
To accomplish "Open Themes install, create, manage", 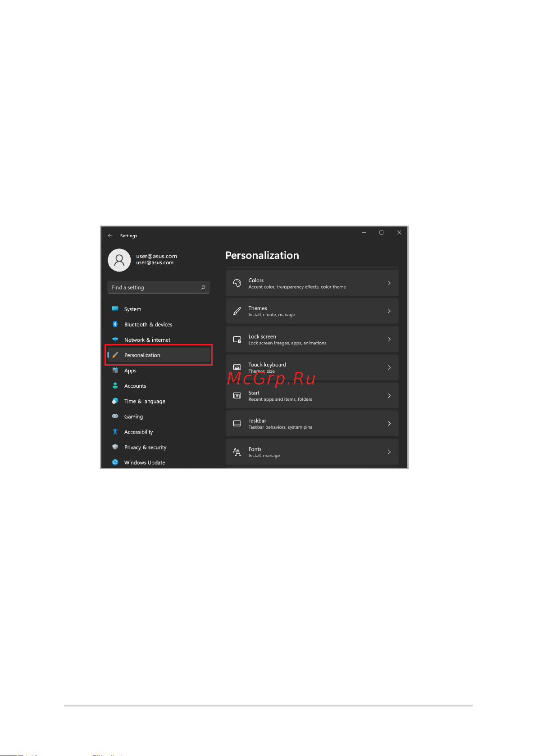I will (x=312, y=311).
